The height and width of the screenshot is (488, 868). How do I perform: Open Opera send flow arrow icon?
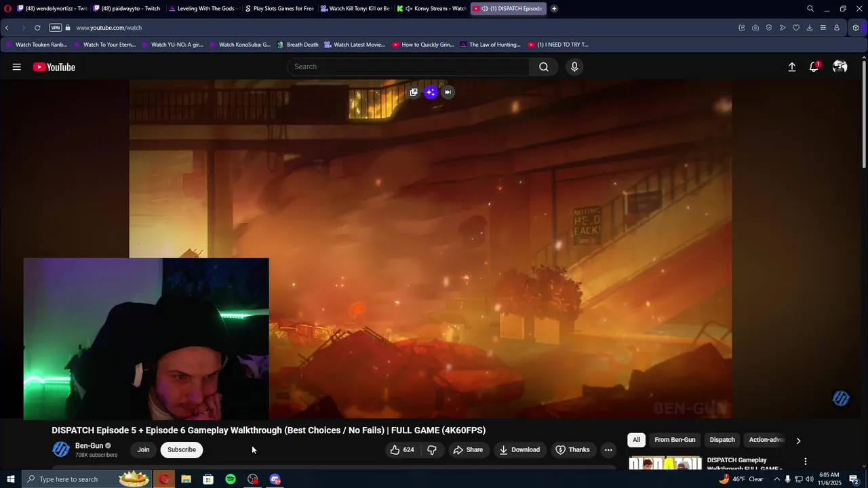pyautogui.click(x=783, y=28)
